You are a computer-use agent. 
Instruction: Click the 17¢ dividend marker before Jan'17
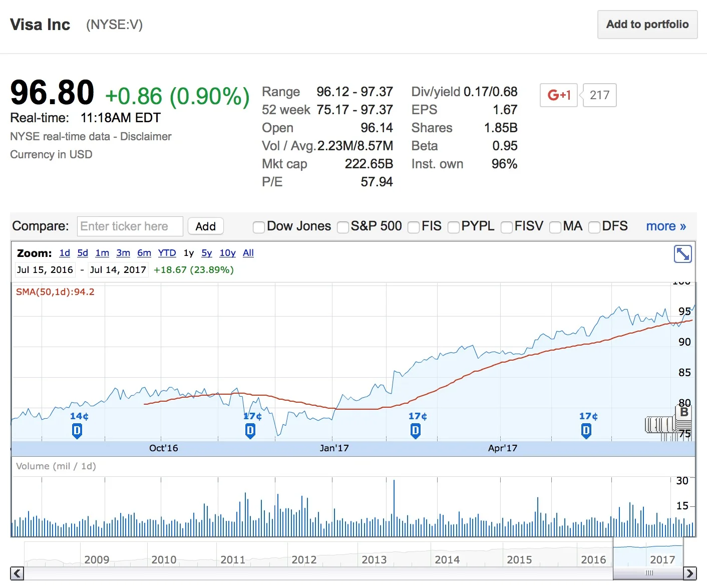click(250, 431)
